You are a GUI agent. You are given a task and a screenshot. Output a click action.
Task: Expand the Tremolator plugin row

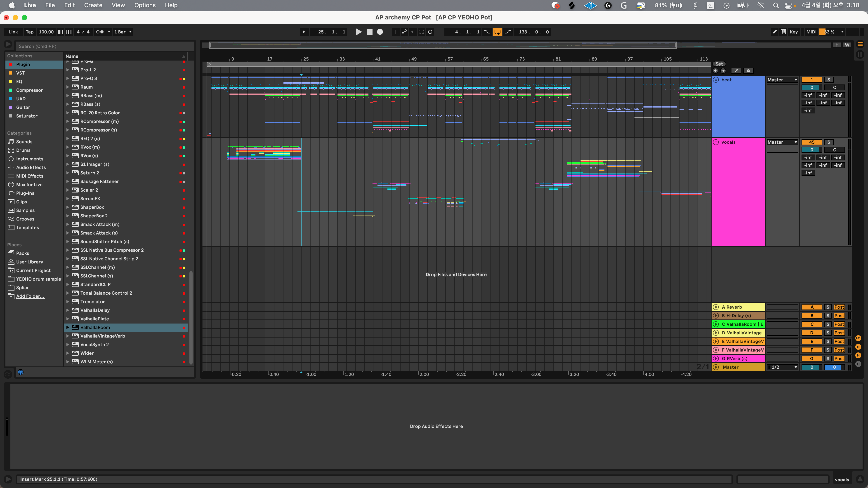pos(68,302)
